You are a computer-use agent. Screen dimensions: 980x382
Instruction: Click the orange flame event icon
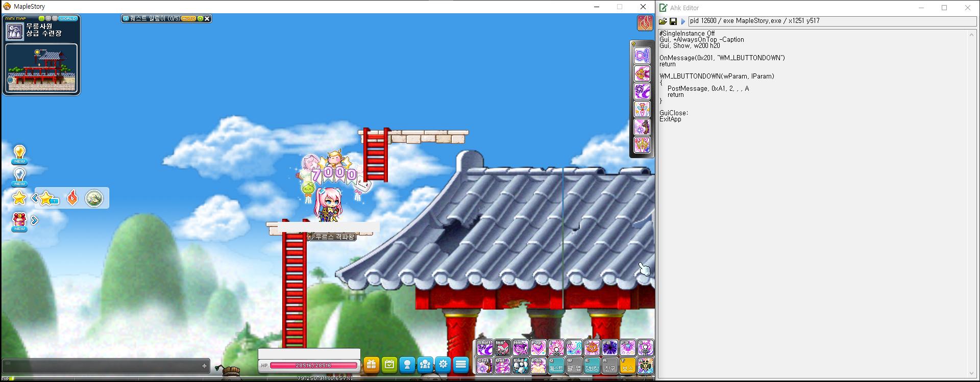point(72,198)
